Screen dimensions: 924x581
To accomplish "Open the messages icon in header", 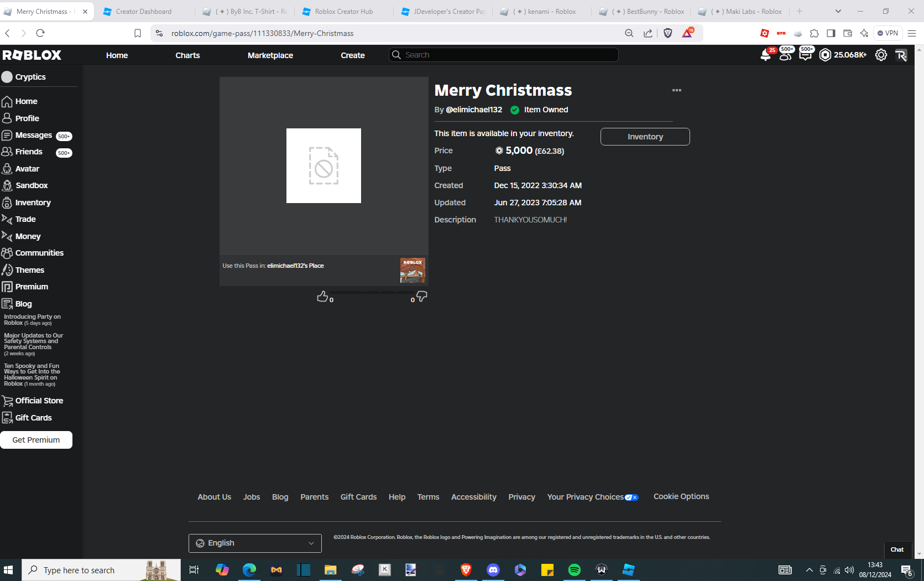I will pos(805,55).
